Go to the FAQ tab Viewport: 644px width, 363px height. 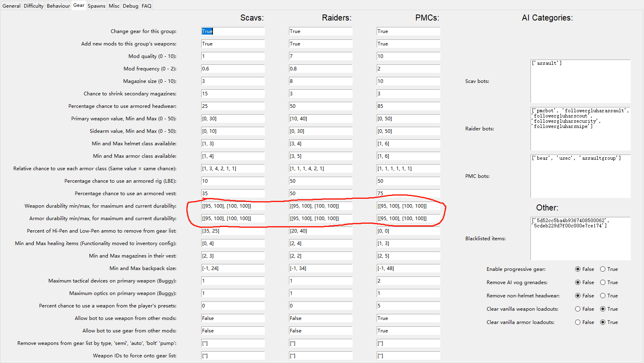147,6
